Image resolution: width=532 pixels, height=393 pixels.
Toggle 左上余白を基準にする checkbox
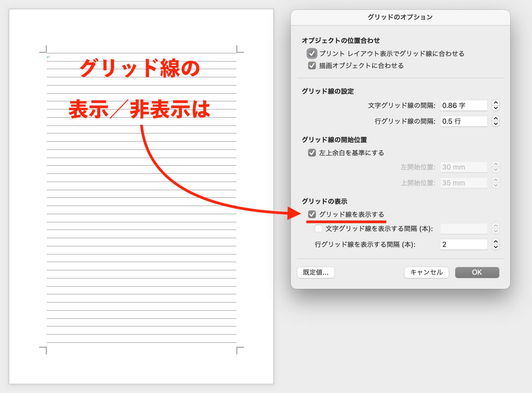pos(312,153)
